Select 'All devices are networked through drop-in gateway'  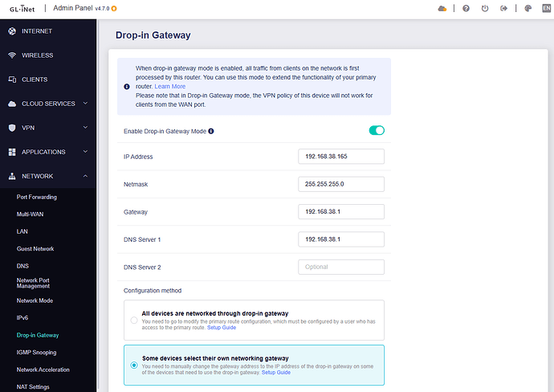pyautogui.click(x=134, y=320)
